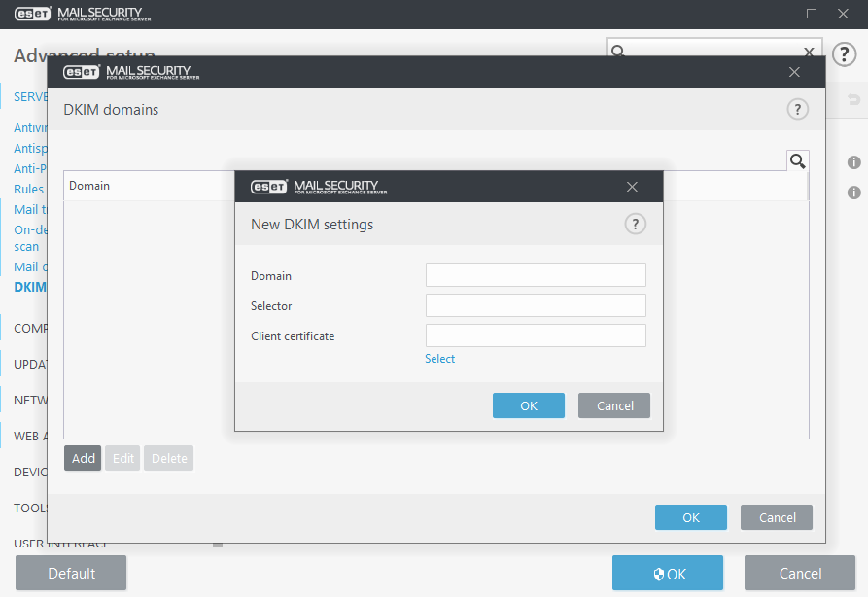Open help for New DKIM settings
This screenshot has width=868, height=597.
click(x=635, y=224)
